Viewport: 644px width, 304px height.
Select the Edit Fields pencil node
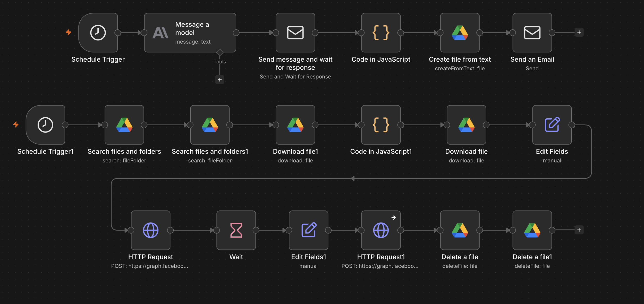pos(552,125)
